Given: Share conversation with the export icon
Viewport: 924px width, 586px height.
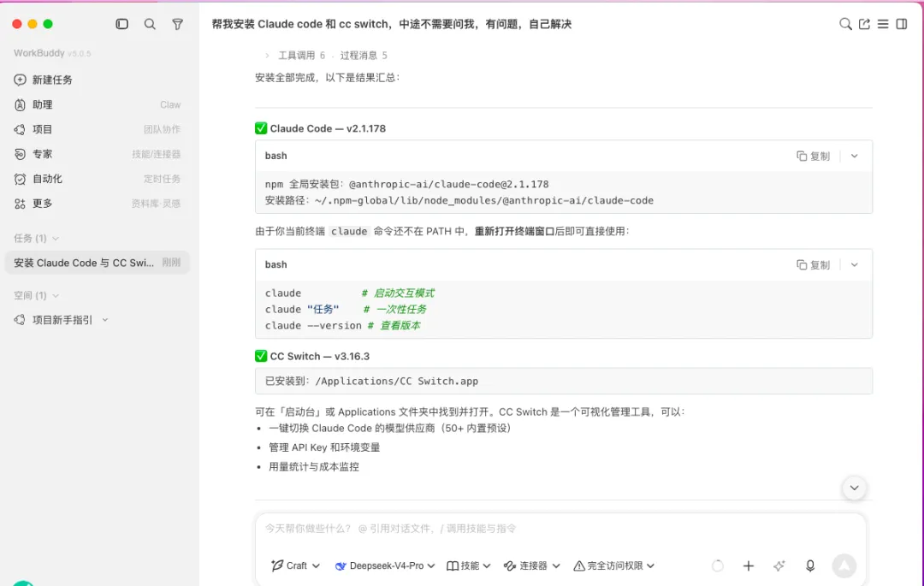Looking at the screenshot, I should (x=864, y=24).
